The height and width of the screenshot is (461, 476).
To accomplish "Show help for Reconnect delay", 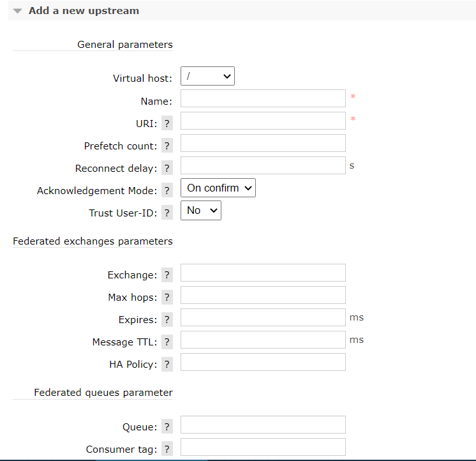I will coord(167,169).
